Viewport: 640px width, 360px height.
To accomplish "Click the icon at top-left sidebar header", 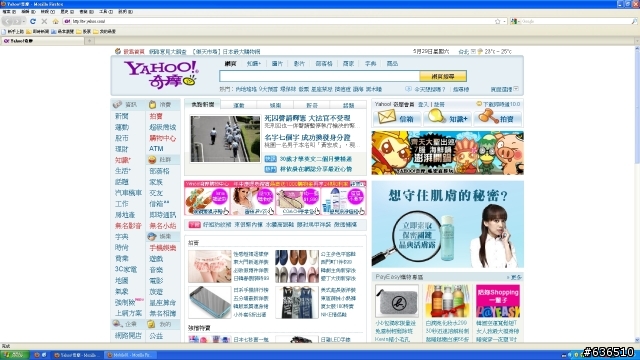I will click(118, 104).
